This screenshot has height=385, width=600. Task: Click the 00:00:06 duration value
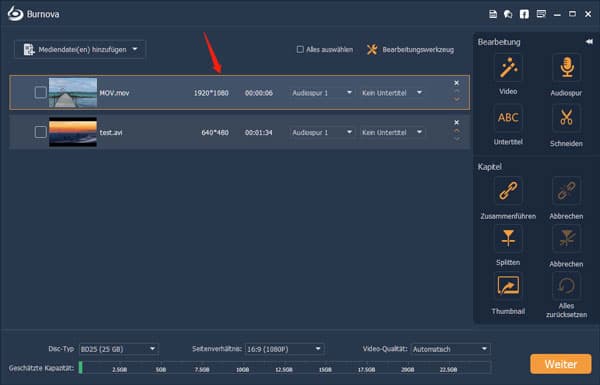[259, 93]
